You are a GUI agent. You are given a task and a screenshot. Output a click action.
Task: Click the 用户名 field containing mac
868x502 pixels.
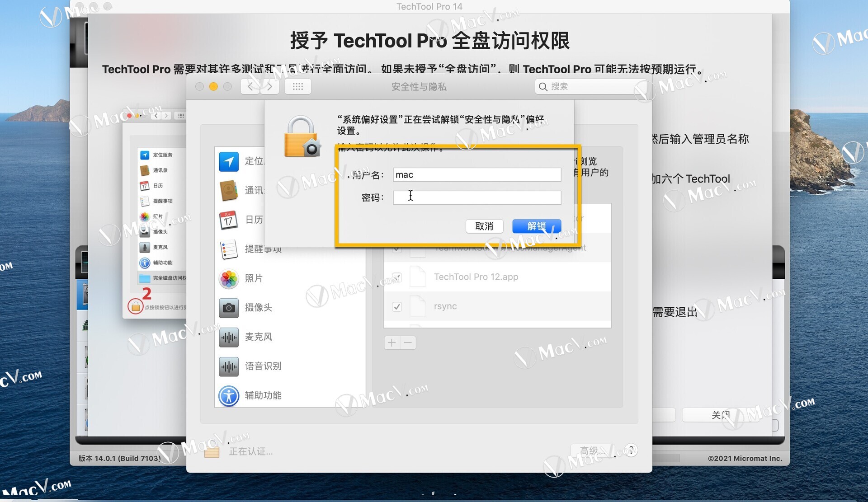pos(477,175)
